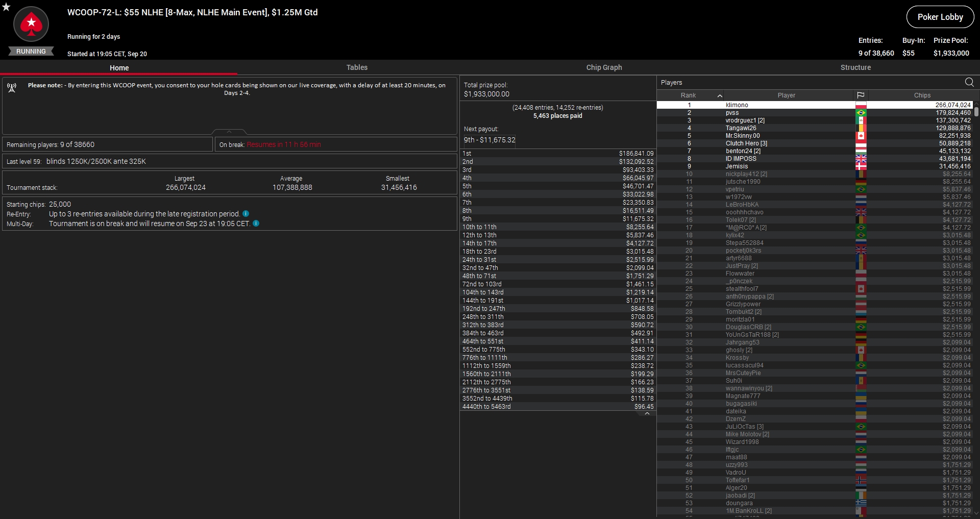980x519 pixels.
Task: Click the Remaining players 9 of 38660 field
Action: [107, 144]
